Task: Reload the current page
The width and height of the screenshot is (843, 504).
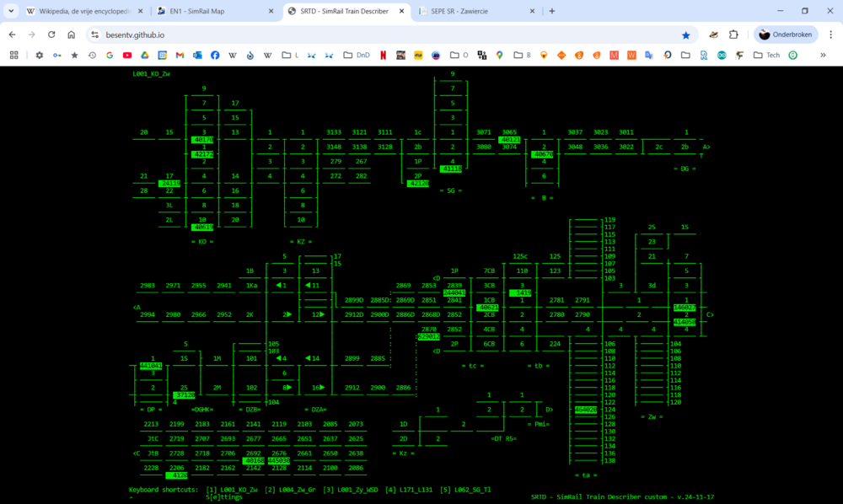Action: 51,35
